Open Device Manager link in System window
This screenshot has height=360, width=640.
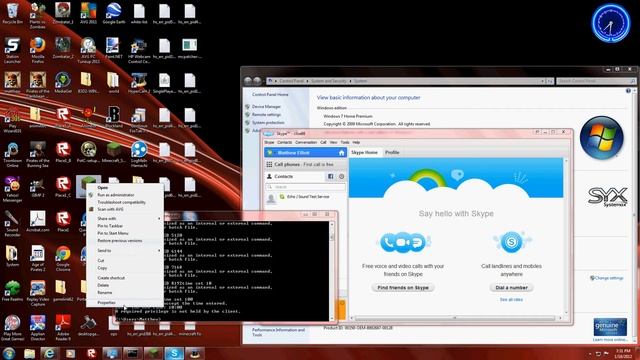click(x=266, y=107)
